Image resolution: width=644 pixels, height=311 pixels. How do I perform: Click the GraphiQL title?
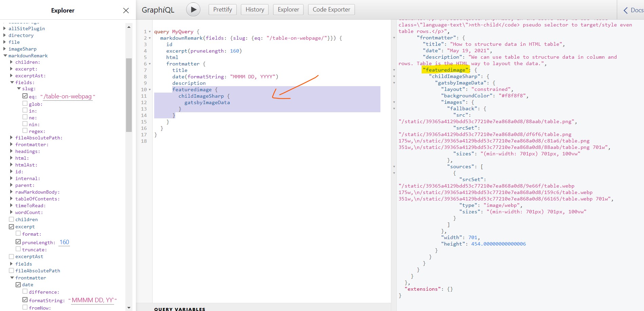coord(158,10)
